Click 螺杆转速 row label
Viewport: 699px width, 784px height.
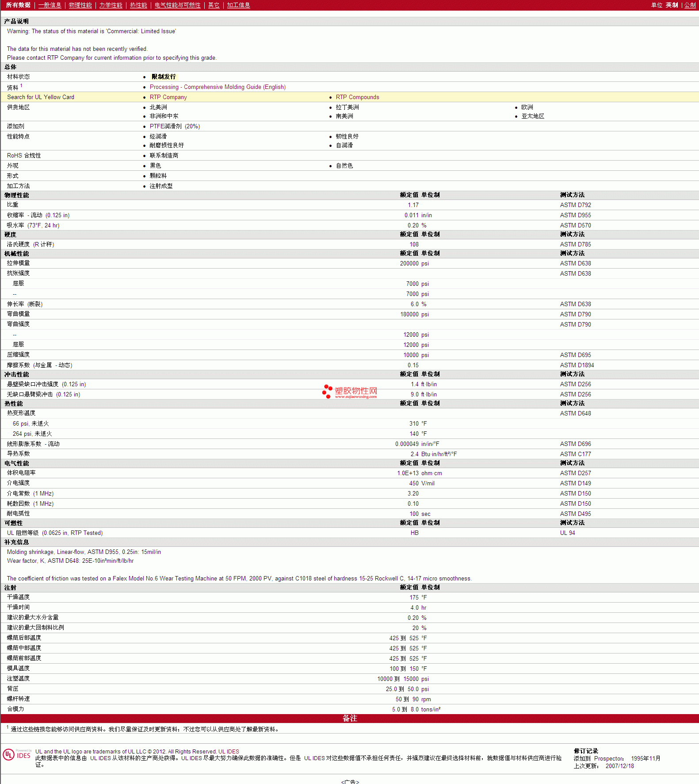pos(18,699)
